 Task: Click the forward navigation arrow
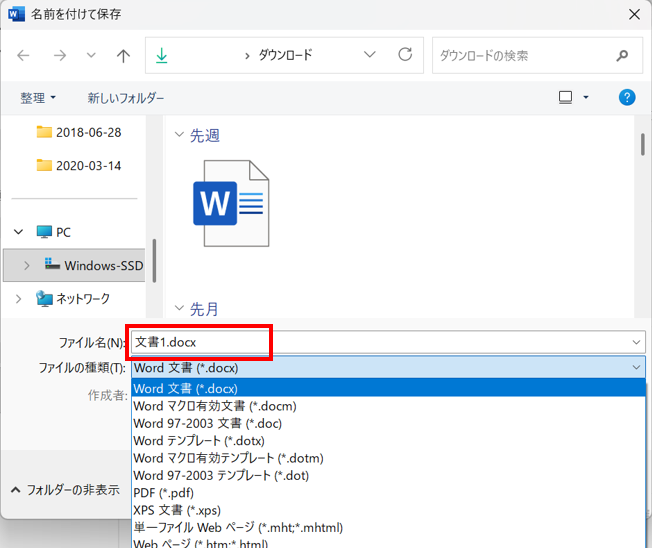(59, 56)
